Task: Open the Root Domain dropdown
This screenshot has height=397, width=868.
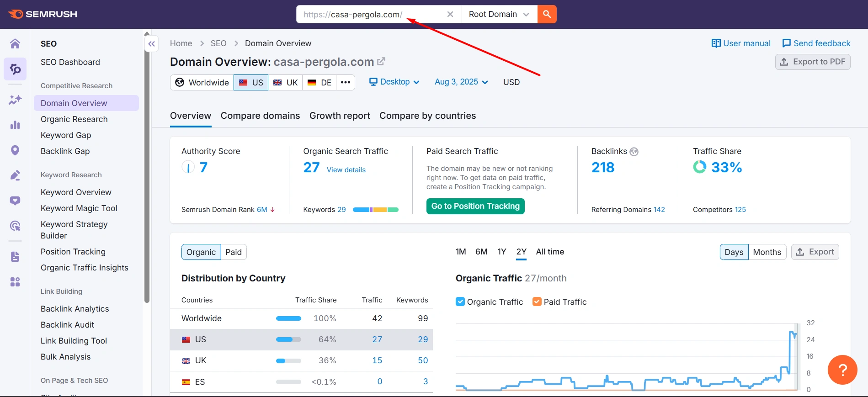Action: (499, 14)
